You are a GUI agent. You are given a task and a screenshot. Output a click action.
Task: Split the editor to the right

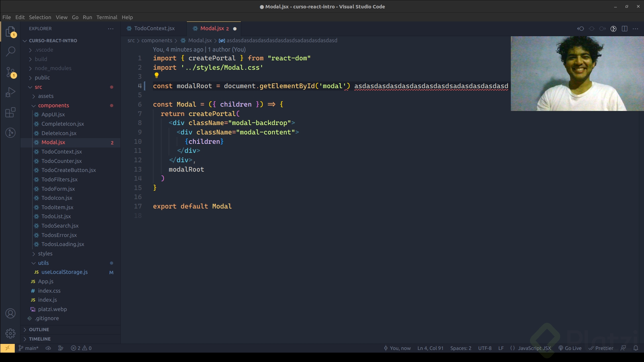[625, 28]
